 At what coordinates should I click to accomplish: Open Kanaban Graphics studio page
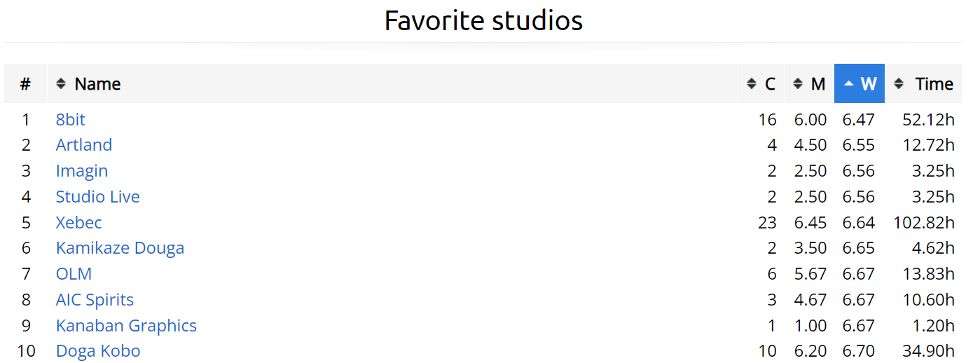tap(126, 326)
